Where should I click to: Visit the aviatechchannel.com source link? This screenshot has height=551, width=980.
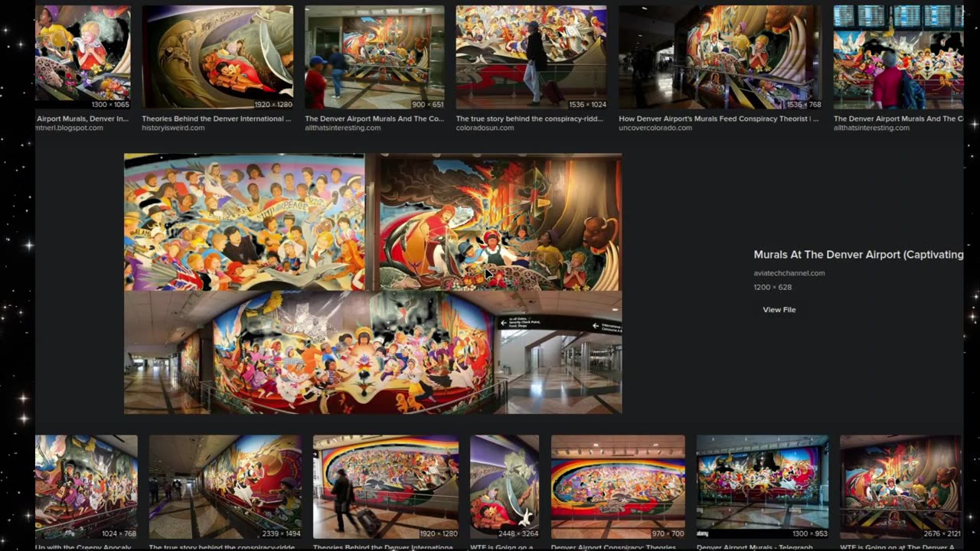coord(789,273)
